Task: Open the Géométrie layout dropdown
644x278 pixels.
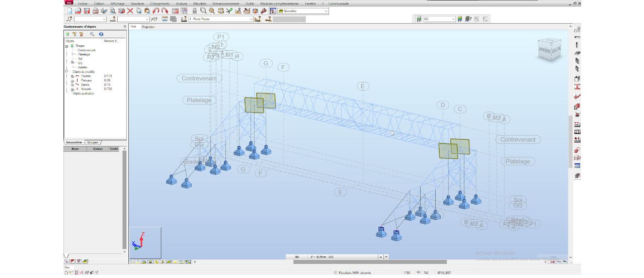Action: click(x=326, y=11)
